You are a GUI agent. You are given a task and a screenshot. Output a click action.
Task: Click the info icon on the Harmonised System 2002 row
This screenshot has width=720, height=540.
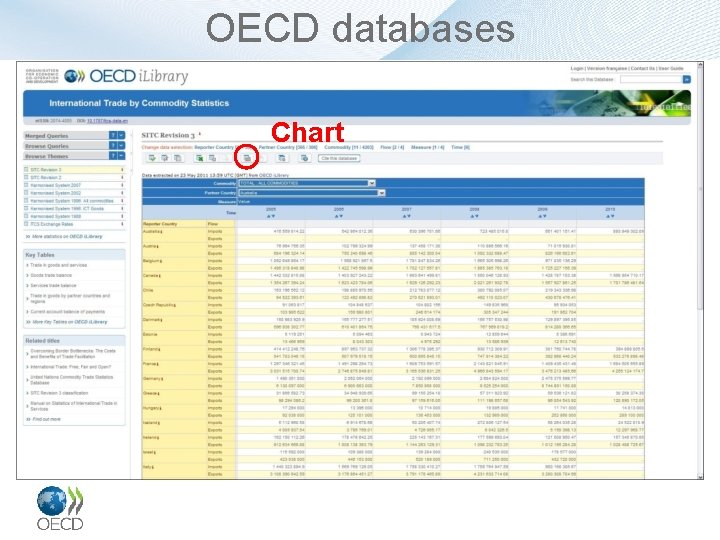[122, 193]
